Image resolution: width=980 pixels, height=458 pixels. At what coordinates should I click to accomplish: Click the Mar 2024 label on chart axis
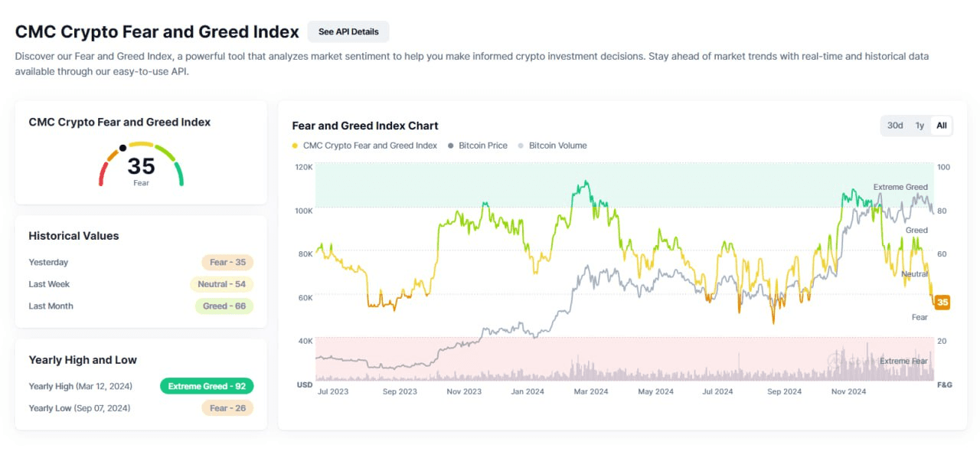(590, 391)
